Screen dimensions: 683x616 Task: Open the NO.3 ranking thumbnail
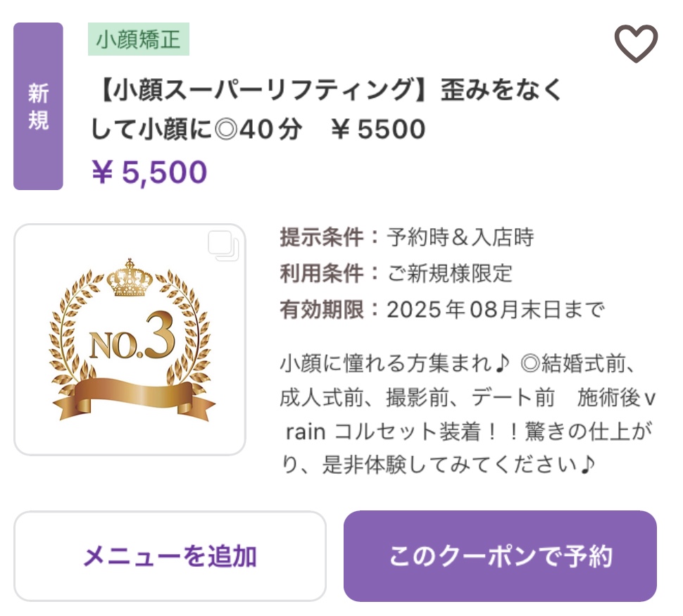click(x=130, y=340)
